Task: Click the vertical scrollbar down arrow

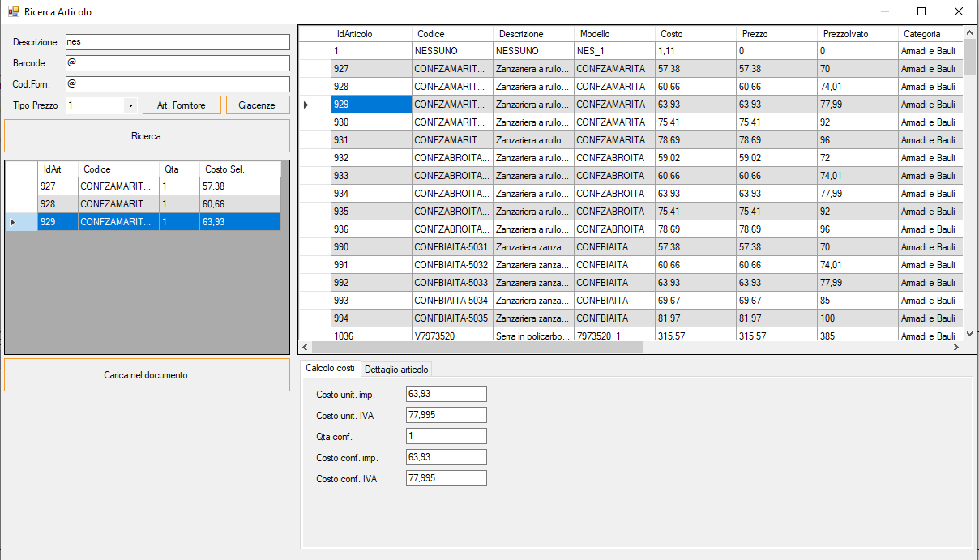Action: click(x=970, y=333)
